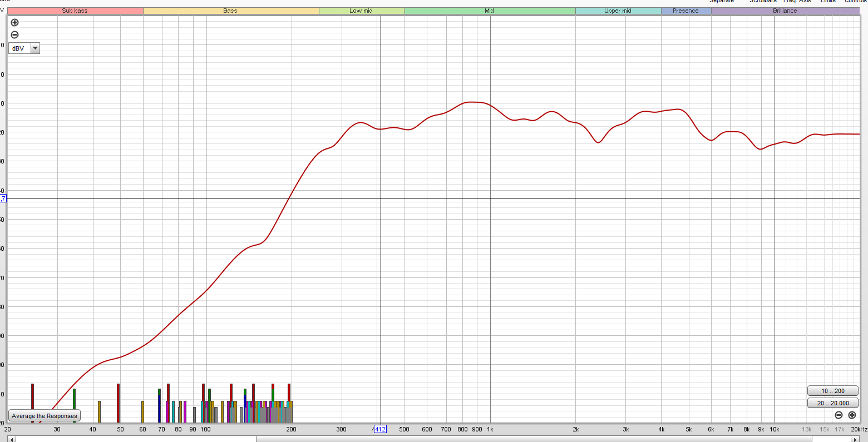868x442 pixels.
Task: Click the Low mid band label
Action: [361, 11]
